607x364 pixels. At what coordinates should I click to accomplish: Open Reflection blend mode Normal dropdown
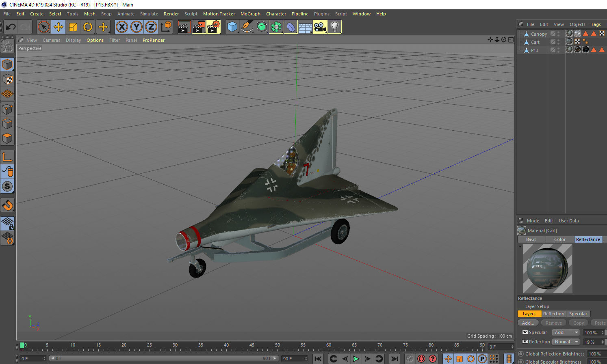566,342
